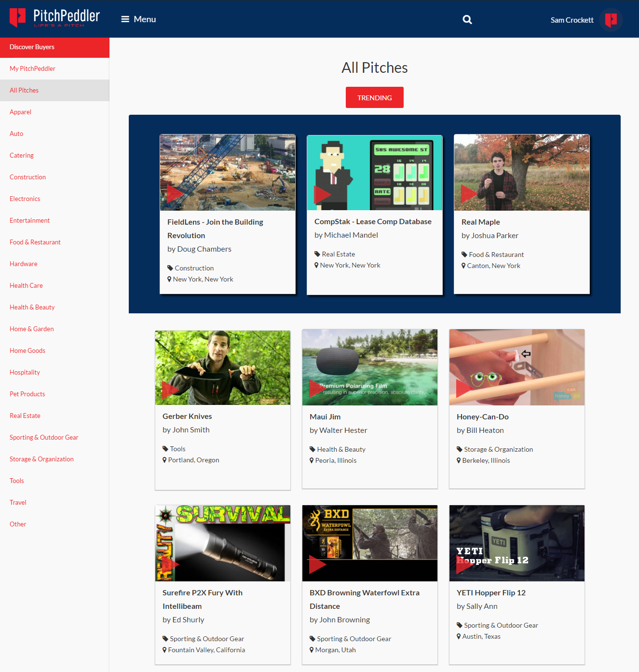Play the CompStak pitch video
639x672 pixels.
(322, 195)
